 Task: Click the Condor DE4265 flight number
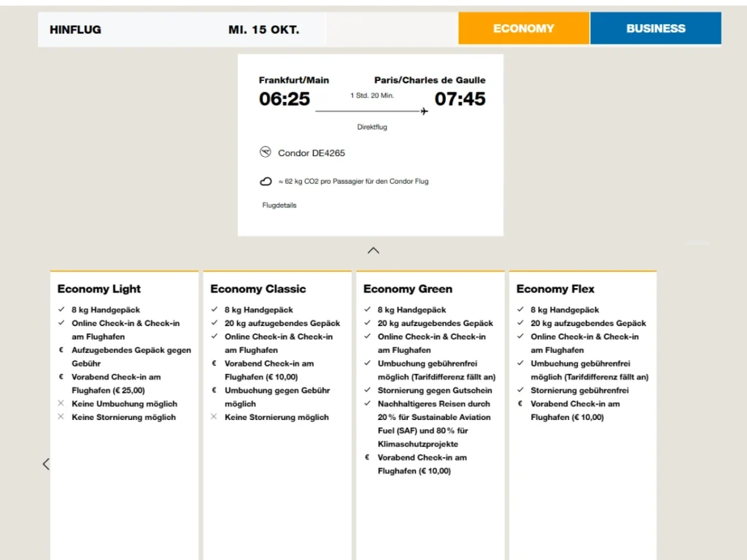click(311, 153)
